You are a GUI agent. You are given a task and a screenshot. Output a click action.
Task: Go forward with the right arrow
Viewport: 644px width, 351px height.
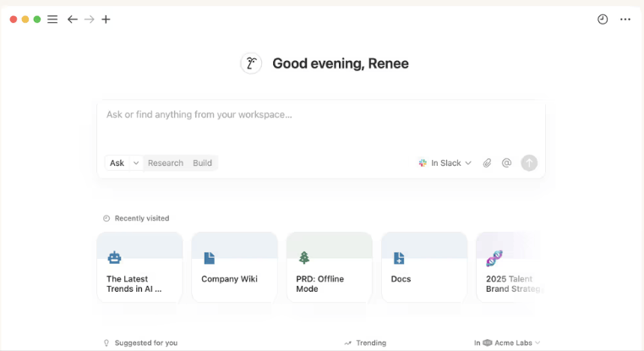(89, 19)
